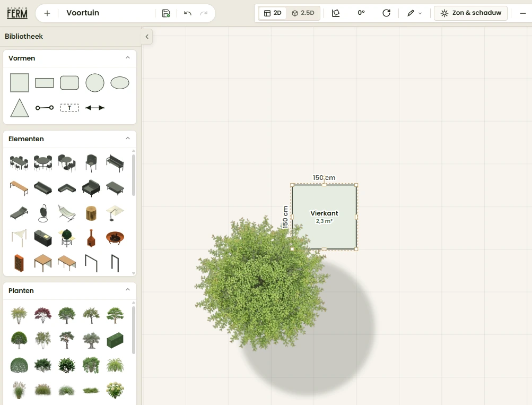The image size is (532, 405).
Task: Click the Studio Ferm logo
Action: (x=17, y=13)
